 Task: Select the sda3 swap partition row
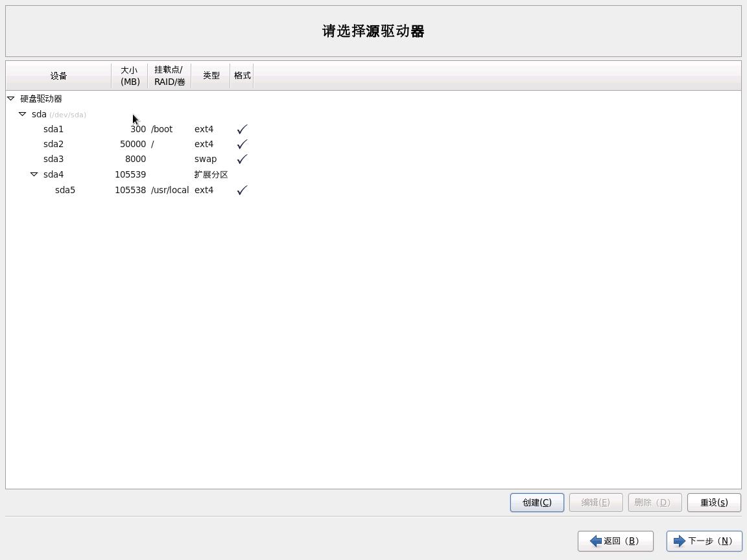(x=53, y=159)
